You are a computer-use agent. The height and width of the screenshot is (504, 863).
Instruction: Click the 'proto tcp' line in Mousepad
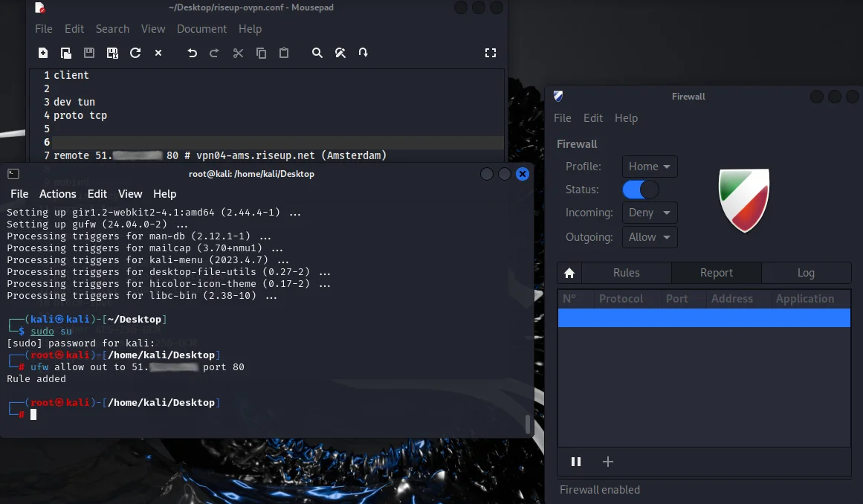click(80, 115)
